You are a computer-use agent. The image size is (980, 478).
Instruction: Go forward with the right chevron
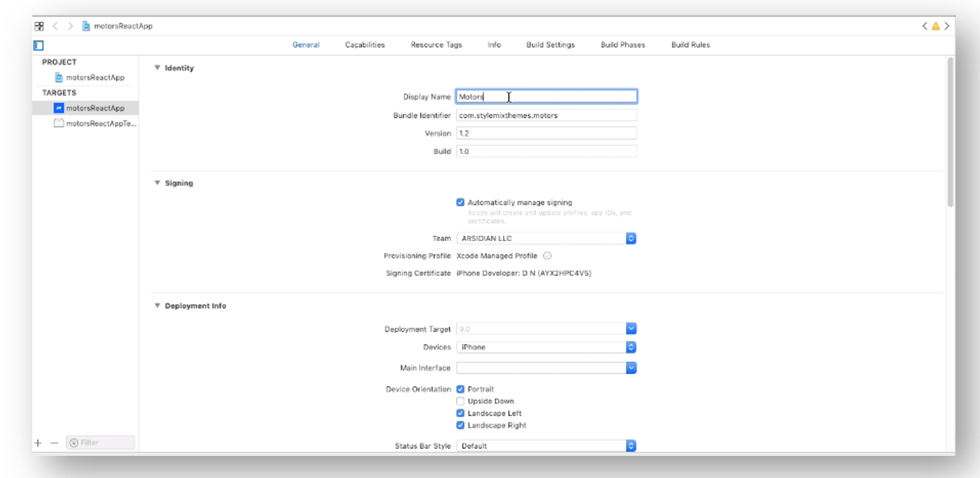point(70,26)
